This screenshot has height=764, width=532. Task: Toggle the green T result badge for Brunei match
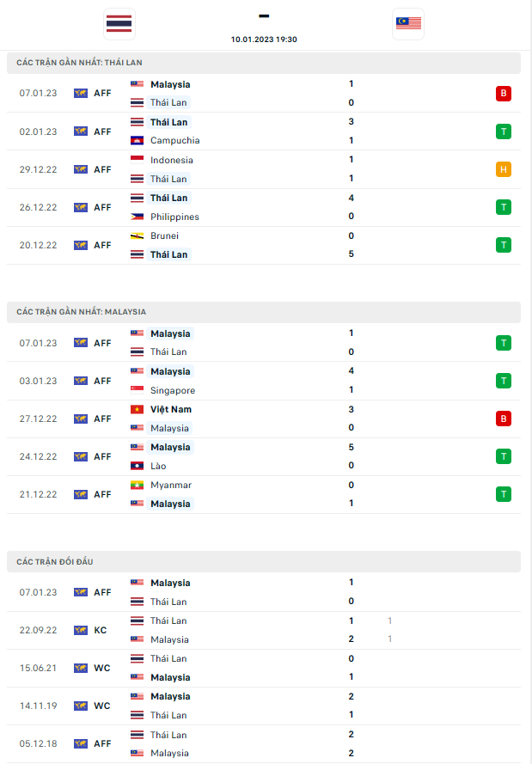pos(504,244)
